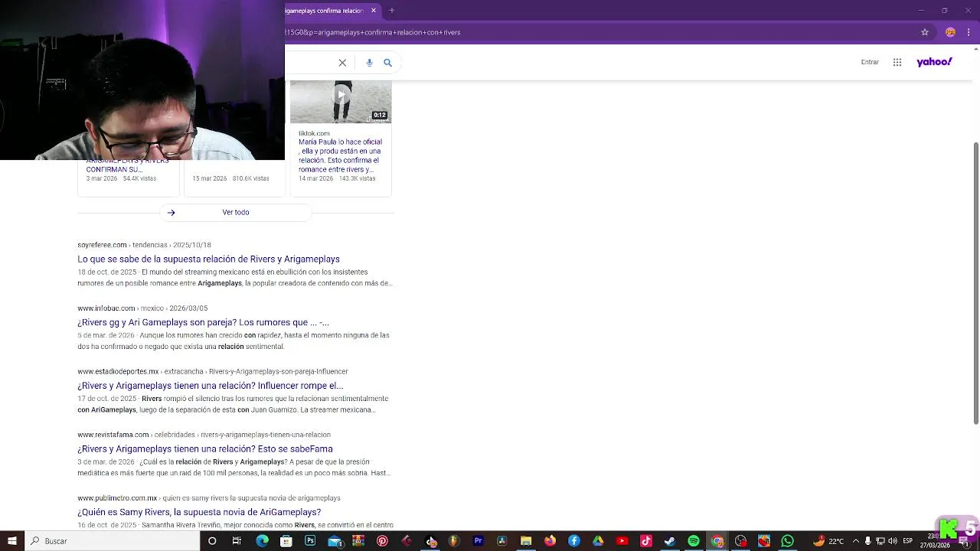Click the blue search magnifier icon
Image resolution: width=980 pixels, height=551 pixels.
(387, 63)
